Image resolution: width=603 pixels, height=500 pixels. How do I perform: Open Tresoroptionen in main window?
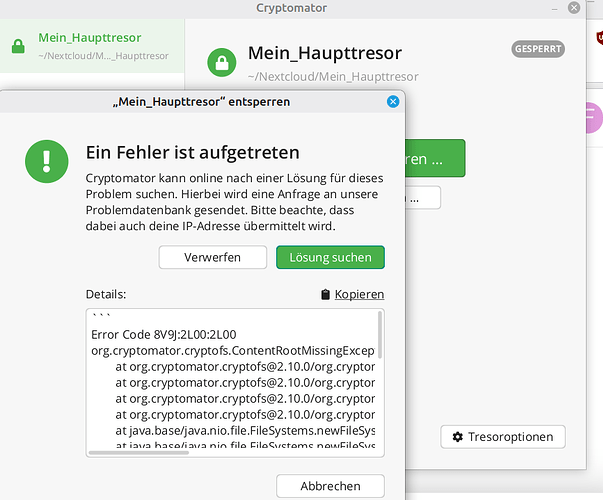click(503, 437)
